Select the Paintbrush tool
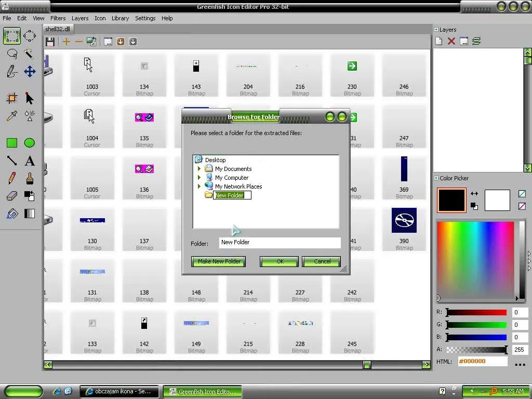This screenshot has height=399, width=532. click(x=30, y=178)
